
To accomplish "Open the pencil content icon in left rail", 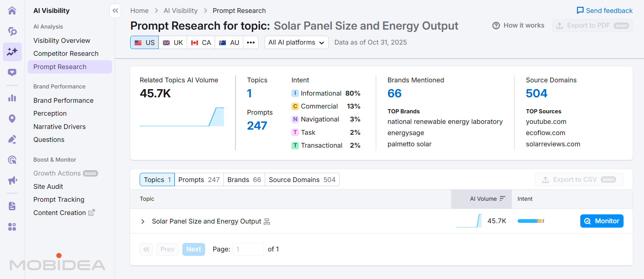I will (x=12, y=139).
